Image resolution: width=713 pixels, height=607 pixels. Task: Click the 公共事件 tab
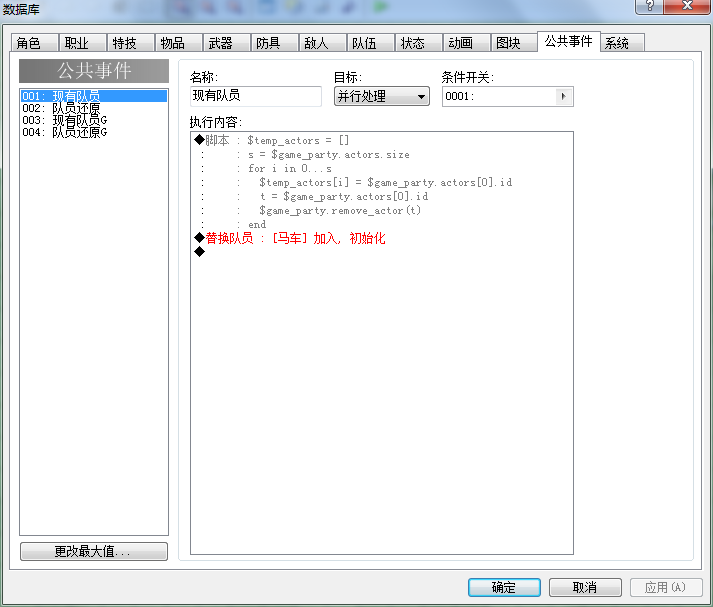point(568,41)
